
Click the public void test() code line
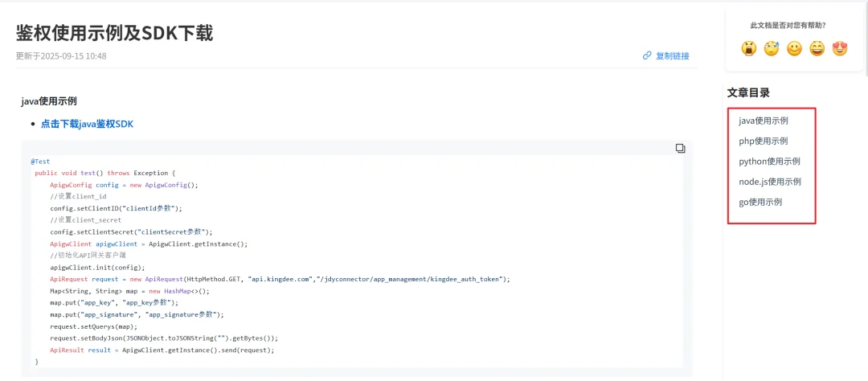pos(104,173)
